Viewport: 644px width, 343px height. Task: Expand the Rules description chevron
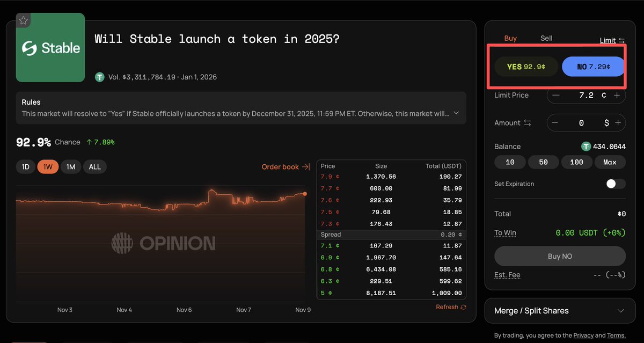pos(457,113)
